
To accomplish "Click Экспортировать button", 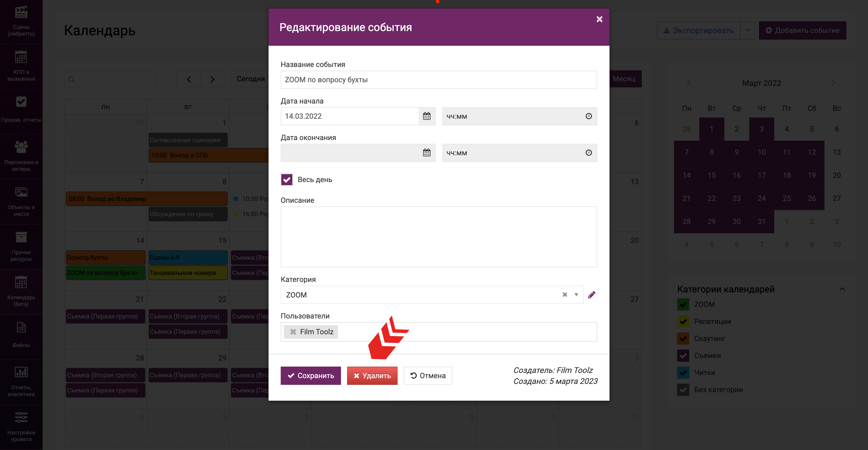I will tap(698, 30).
